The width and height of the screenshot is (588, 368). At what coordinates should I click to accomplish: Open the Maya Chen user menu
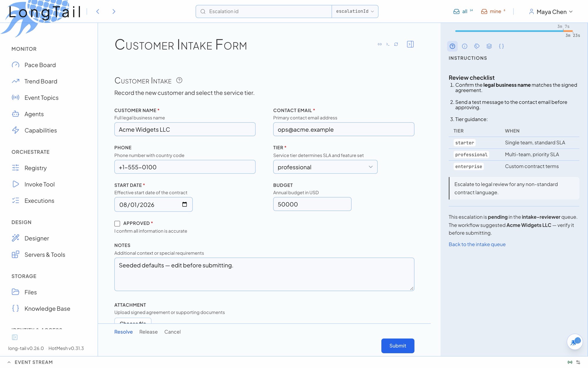[551, 12]
